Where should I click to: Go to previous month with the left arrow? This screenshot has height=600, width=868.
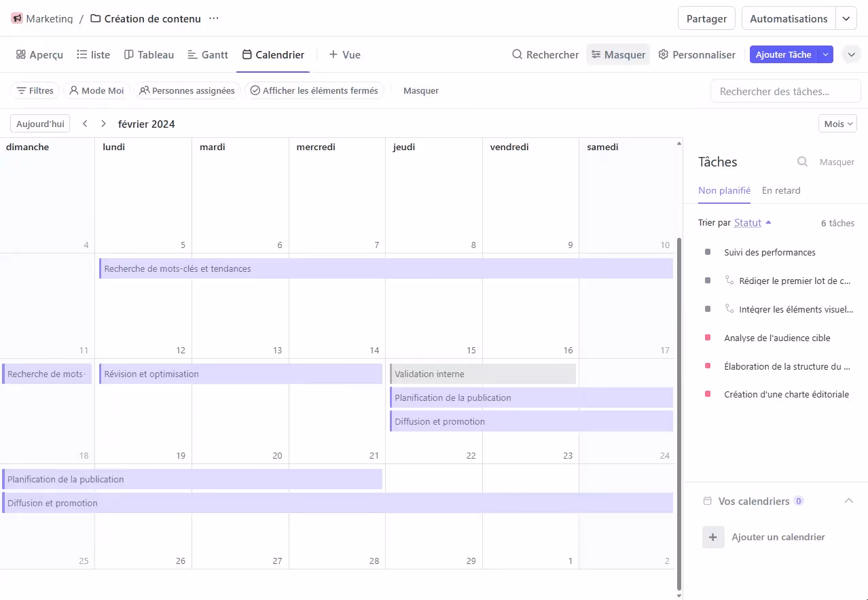pyautogui.click(x=86, y=124)
